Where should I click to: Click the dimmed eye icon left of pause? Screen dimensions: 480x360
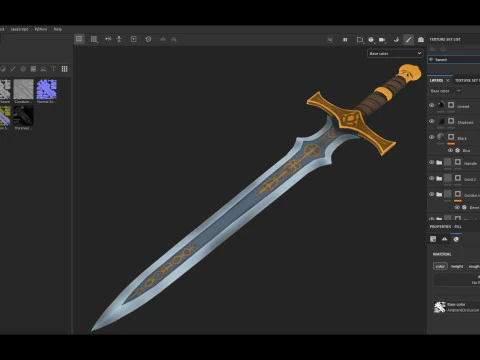click(330, 40)
